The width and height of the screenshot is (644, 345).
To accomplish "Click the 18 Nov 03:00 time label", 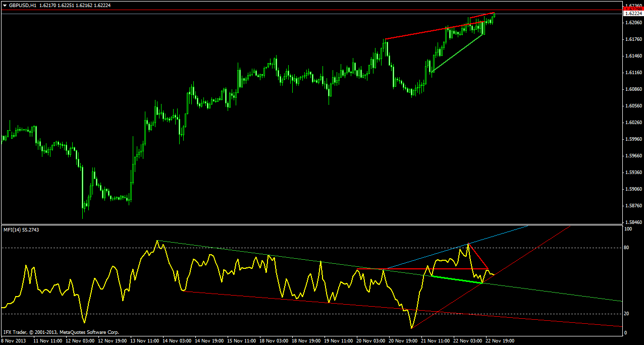I will pos(274,341).
